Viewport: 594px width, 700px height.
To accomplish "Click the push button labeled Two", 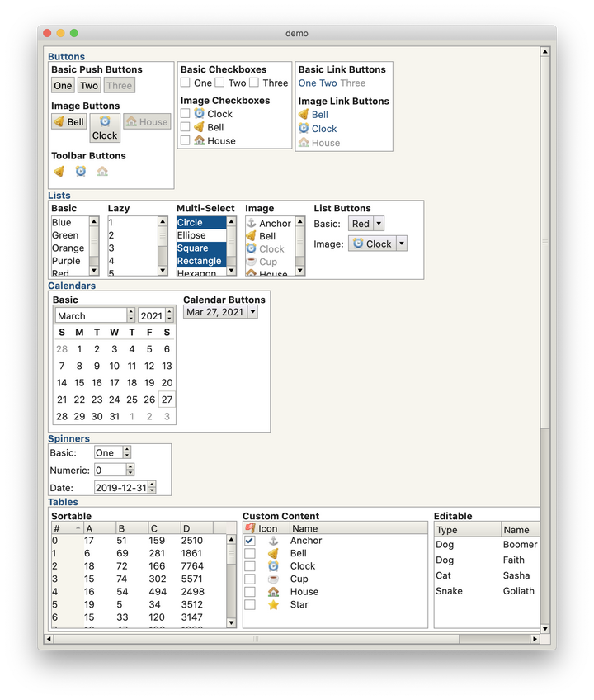I will pyautogui.click(x=89, y=85).
